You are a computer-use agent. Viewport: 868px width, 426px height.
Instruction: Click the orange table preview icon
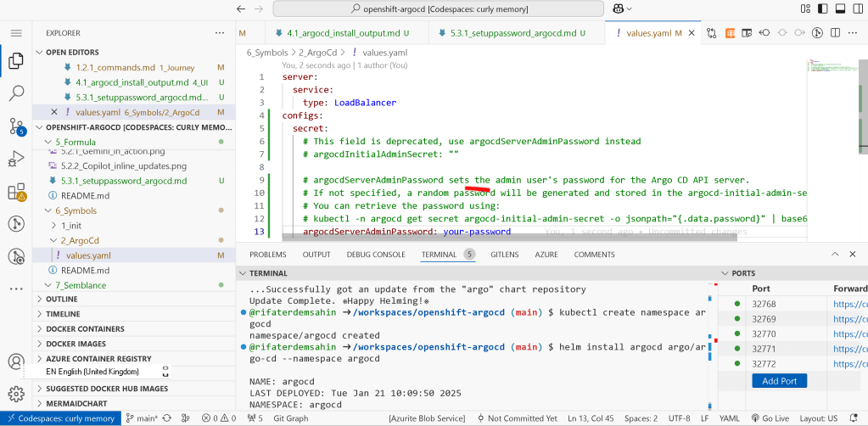[x=731, y=33]
